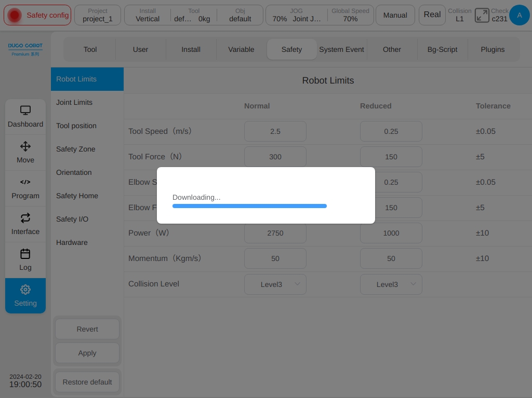
Task: Click the Tool Speed tolerance ±0.05
Action: [486, 131]
